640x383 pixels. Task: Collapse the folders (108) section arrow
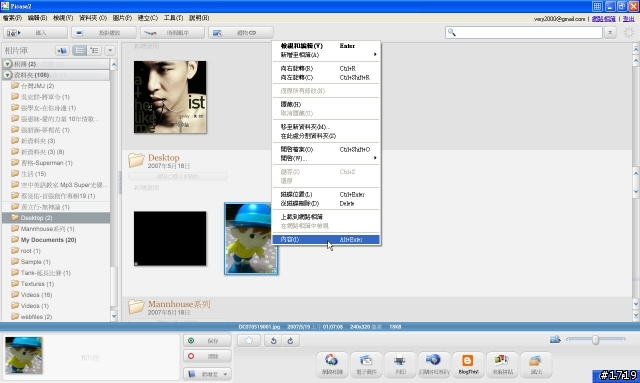(x=7, y=75)
